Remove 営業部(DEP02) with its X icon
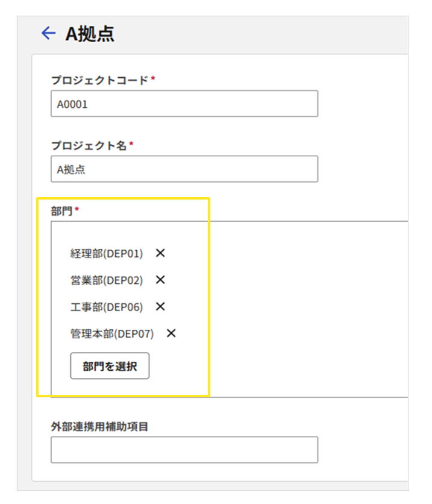Screen dimensions: 432x504 [x=160, y=280]
